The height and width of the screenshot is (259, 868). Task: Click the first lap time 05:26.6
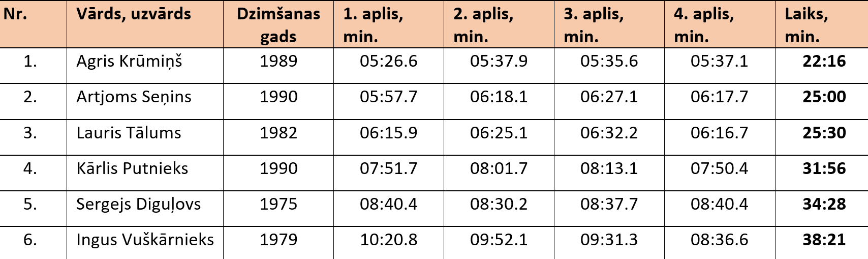388,62
